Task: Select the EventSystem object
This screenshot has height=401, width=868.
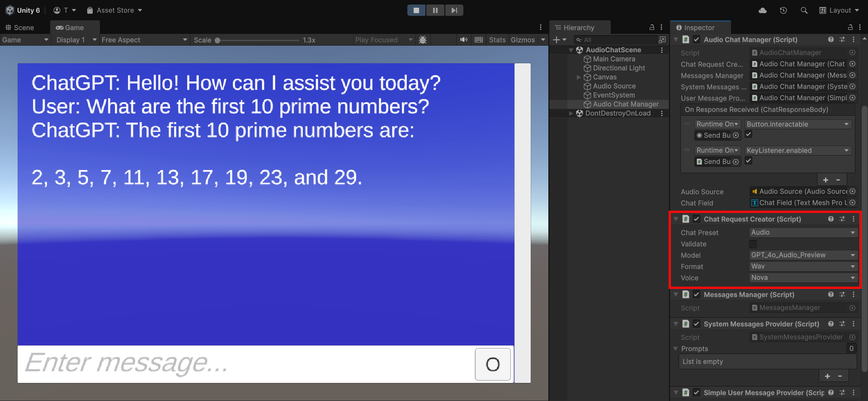Action: pos(614,95)
